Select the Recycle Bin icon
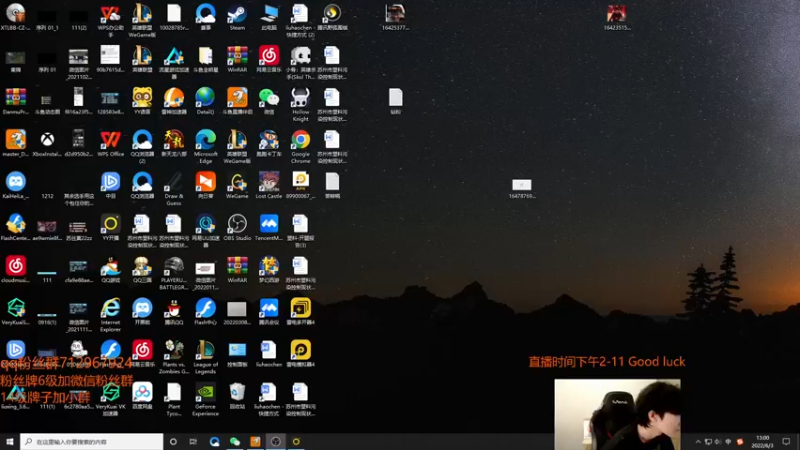The height and width of the screenshot is (450, 800). click(237, 396)
